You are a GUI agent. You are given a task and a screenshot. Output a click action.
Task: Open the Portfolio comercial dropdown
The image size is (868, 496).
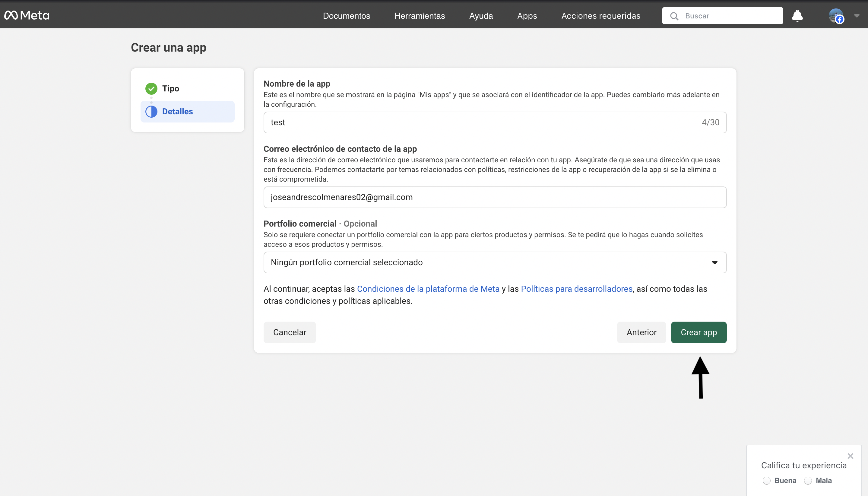coord(494,262)
